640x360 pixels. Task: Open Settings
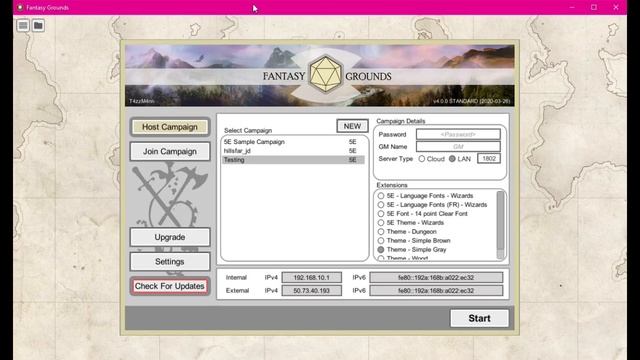[170, 262]
